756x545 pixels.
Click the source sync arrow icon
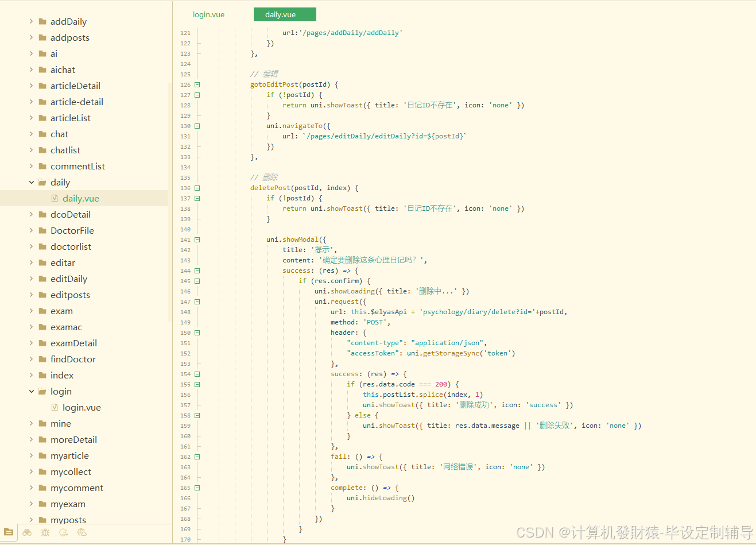pos(64,532)
